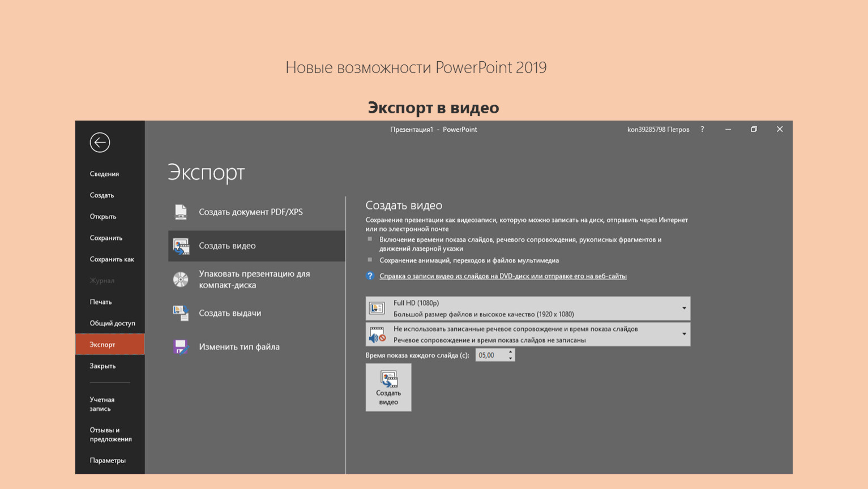Open the Открыть menu item
The image size is (868, 489).
(103, 217)
